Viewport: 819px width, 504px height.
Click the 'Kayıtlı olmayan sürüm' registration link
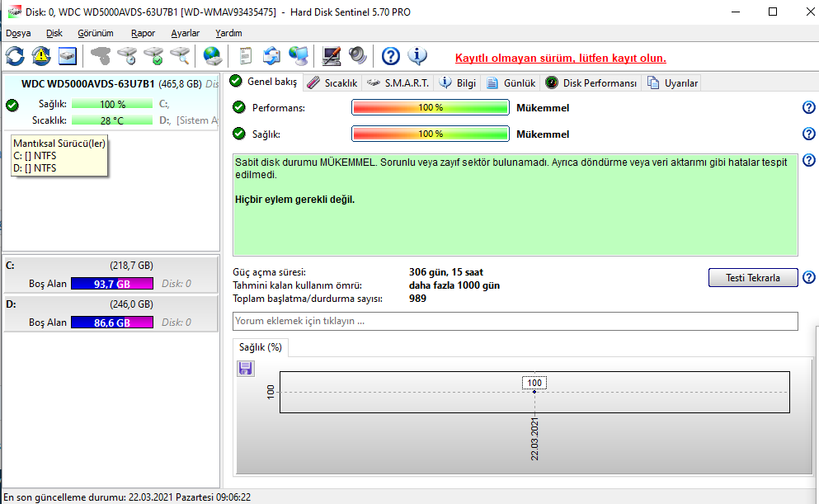(561, 58)
